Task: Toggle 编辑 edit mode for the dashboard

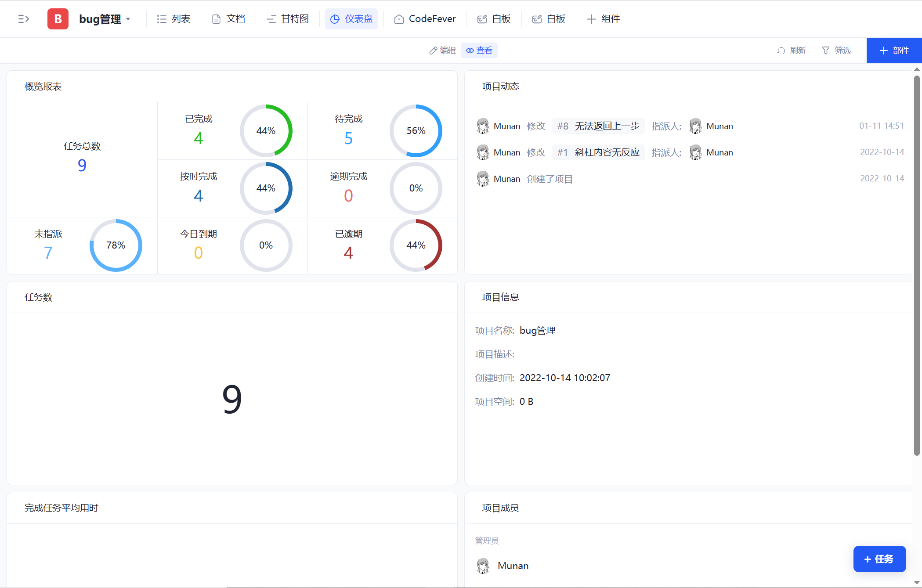Action: (442, 50)
